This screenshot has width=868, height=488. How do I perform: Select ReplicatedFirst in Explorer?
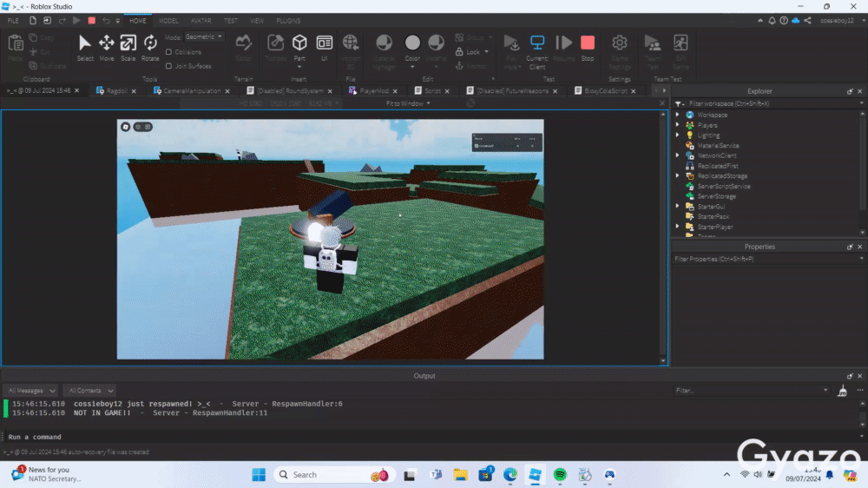coord(718,166)
